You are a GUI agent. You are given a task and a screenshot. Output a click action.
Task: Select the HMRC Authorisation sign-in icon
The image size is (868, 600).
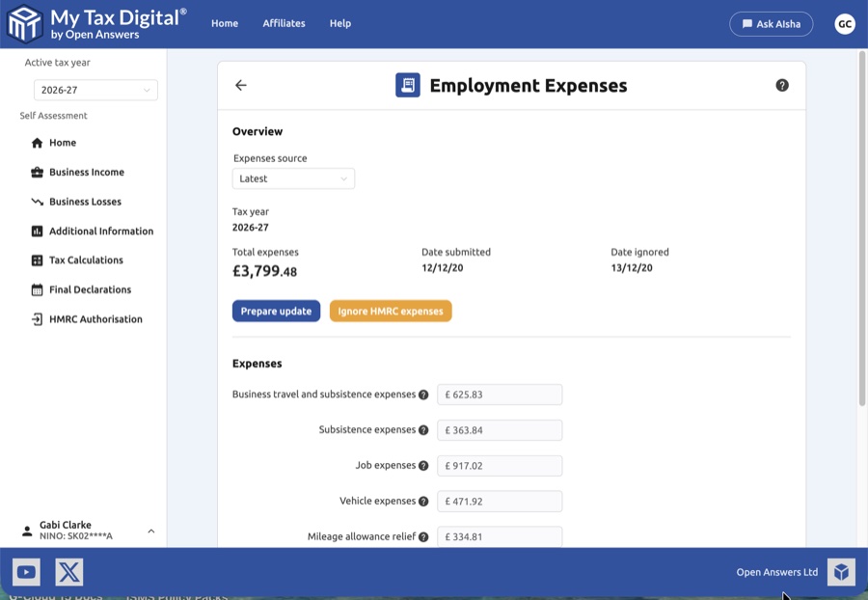click(35, 318)
